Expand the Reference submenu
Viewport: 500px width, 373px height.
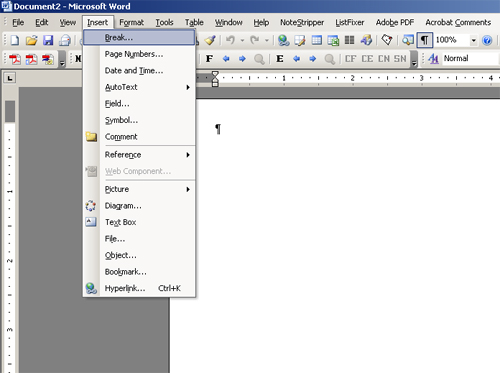pyautogui.click(x=139, y=155)
